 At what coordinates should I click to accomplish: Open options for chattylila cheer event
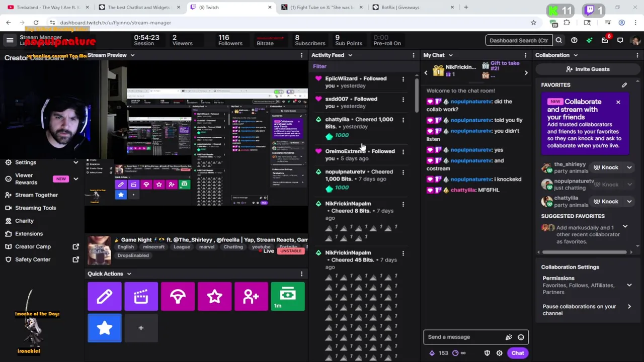(x=403, y=120)
